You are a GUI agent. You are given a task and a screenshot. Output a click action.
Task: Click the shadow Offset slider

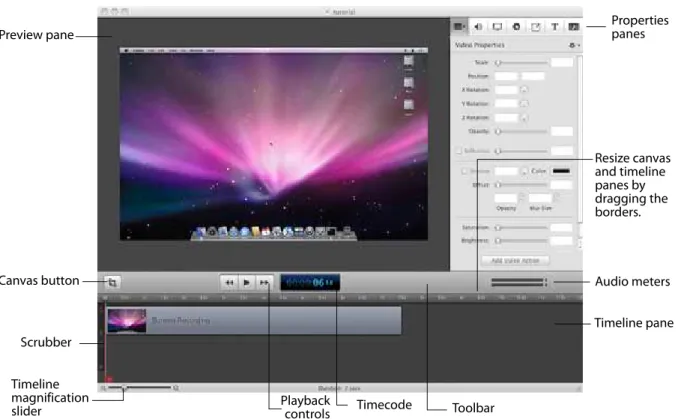(x=522, y=185)
